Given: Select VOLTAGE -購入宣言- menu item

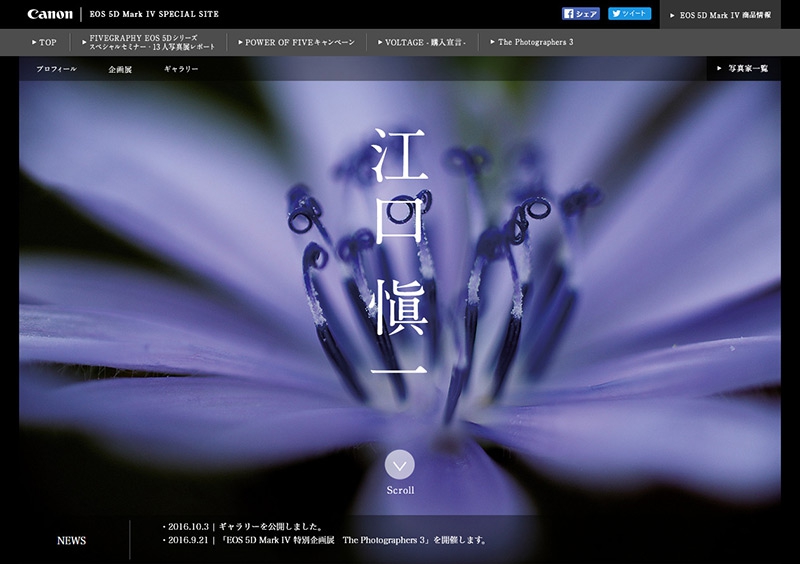Looking at the screenshot, I should (424, 42).
